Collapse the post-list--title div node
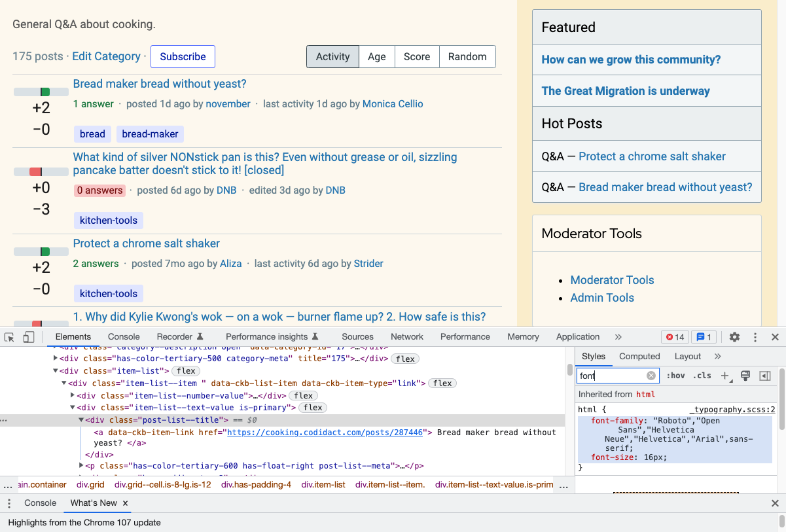 click(81, 420)
